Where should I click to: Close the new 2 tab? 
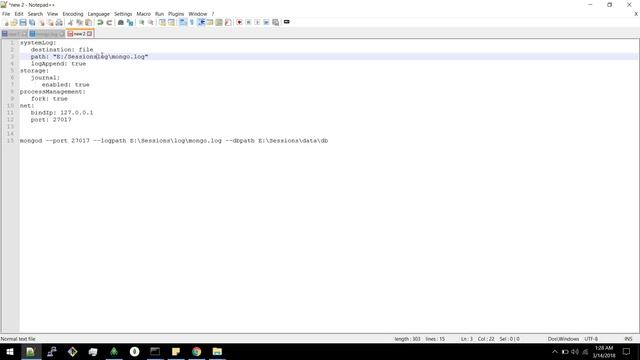pyautogui.click(x=89, y=34)
